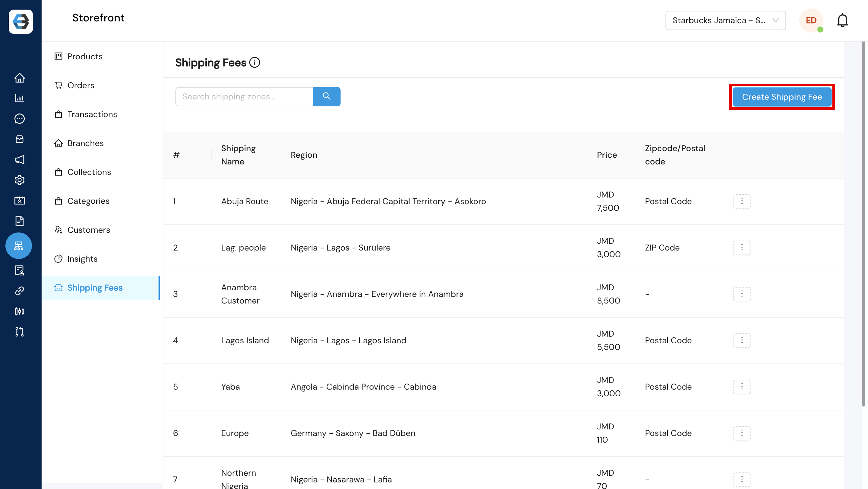Click the Create Shipping Fee button
Viewport: 868px width, 489px height.
pos(782,97)
